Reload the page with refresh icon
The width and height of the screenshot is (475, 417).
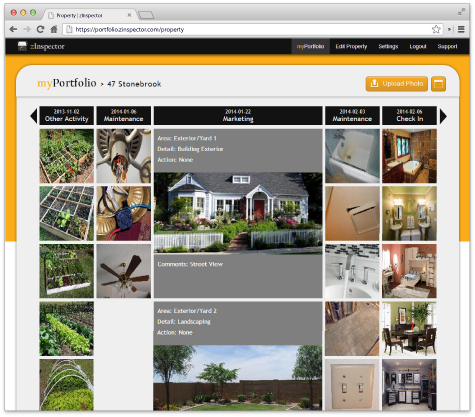pos(40,29)
